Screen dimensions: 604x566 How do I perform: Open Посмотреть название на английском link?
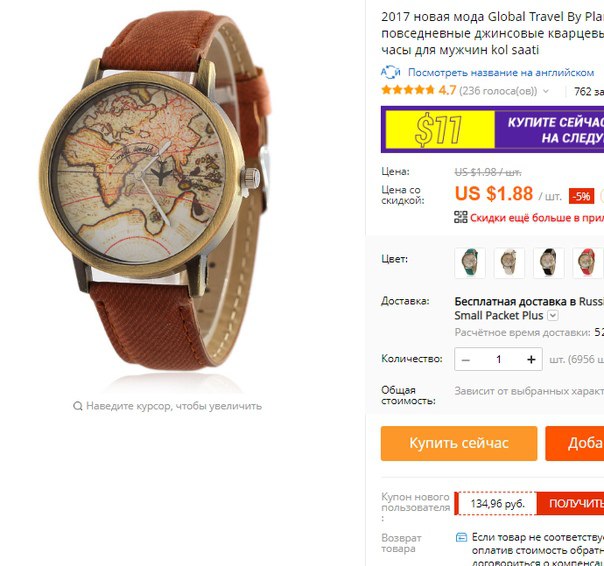pos(501,72)
